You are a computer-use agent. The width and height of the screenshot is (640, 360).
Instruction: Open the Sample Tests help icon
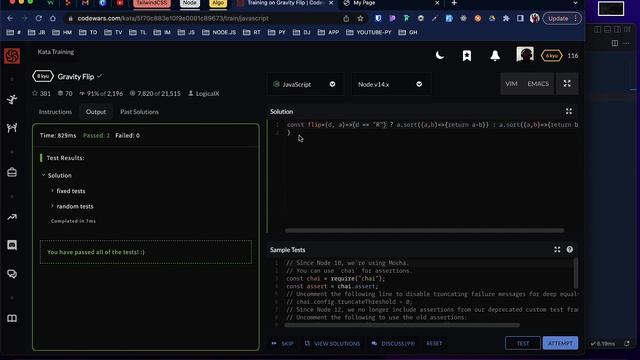pyautogui.click(x=569, y=249)
